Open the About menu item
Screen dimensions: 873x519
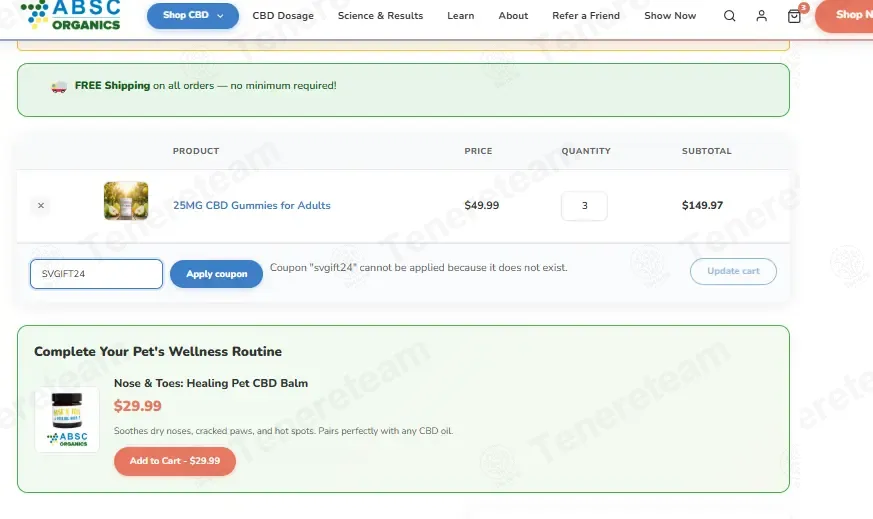(x=513, y=16)
